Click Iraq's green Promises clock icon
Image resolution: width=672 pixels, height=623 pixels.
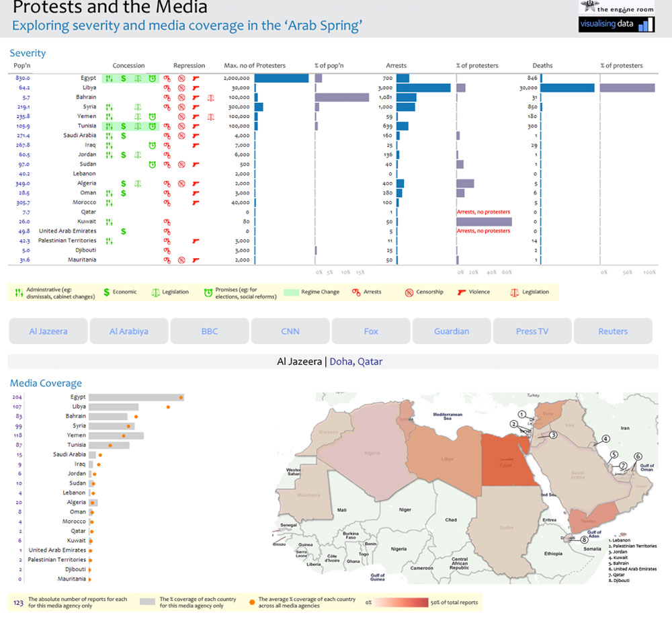pyautogui.click(x=152, y=145)
